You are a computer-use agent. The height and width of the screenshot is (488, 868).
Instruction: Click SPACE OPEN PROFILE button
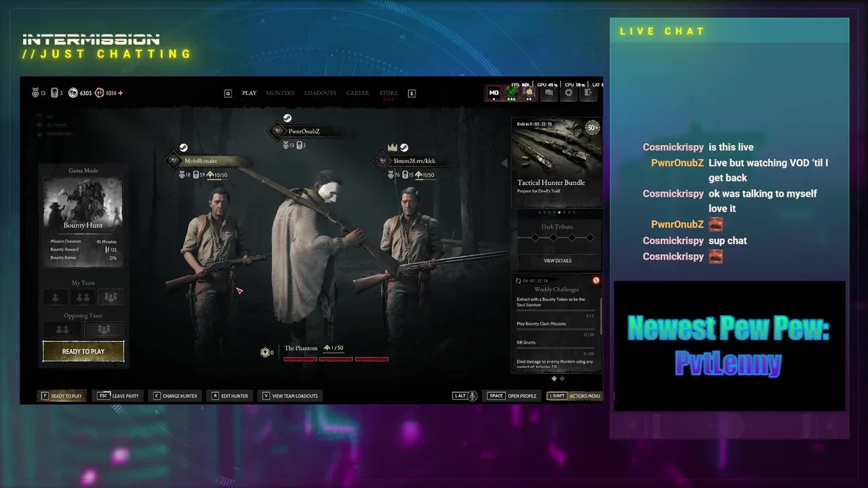pos(513,396)
